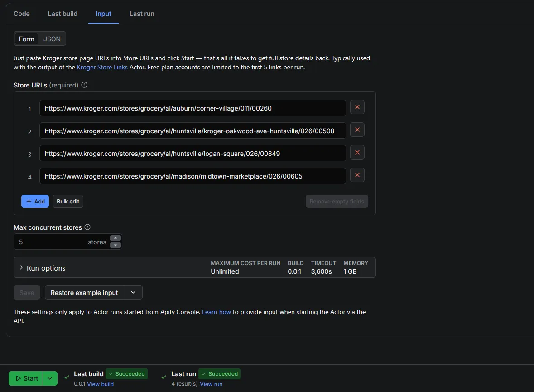Switch to the Last run tab
The width and height of the screenshot is (534, 392).
click(x=142, y=14)
